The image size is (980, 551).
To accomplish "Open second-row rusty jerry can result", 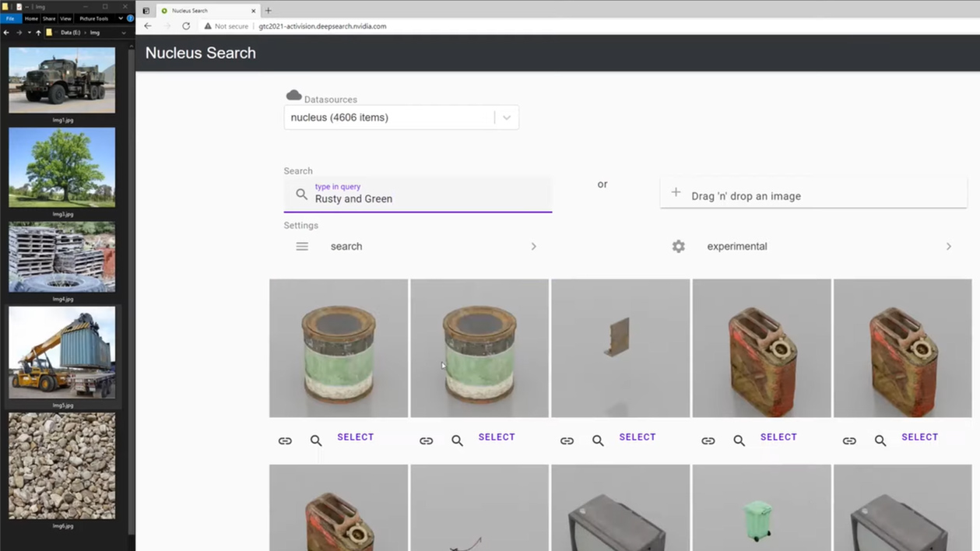I will 339,507.
